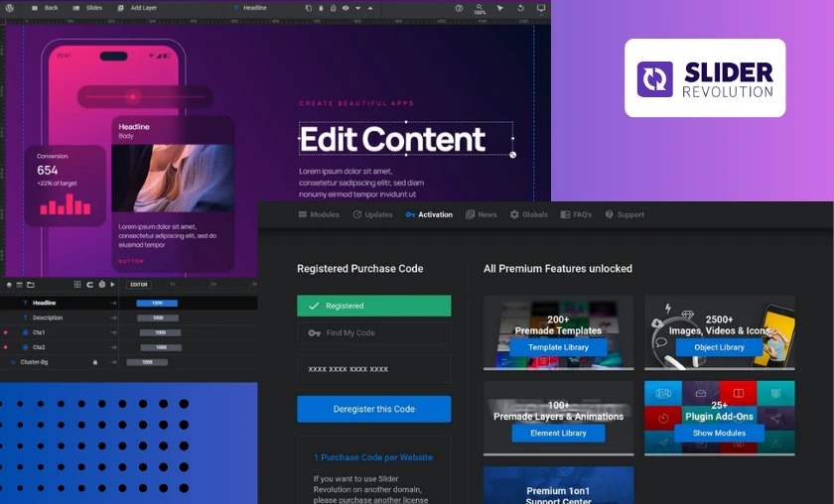This screenshot has height=504, width=834.
Task: Click the folder icon in timeline toolbar
Action: pyautogui.click(x=31, y=285)
